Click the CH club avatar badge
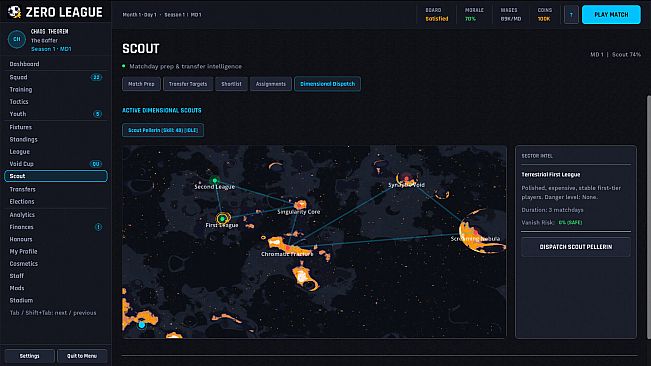The width and height of the screenshot is (651, 366). pyautogui.click(x=17, y=39)
